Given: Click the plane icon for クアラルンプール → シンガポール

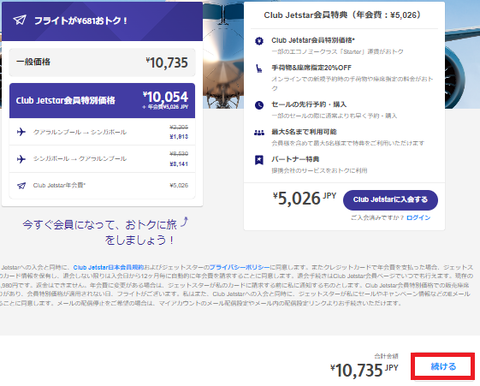Looking at the screenshot, I should (x=21, y=132).
